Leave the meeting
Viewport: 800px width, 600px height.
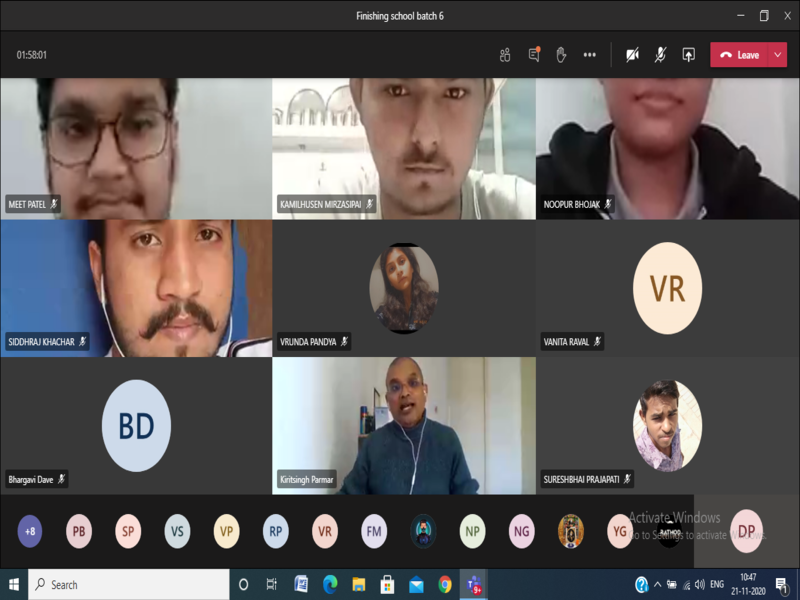point(740,55)
